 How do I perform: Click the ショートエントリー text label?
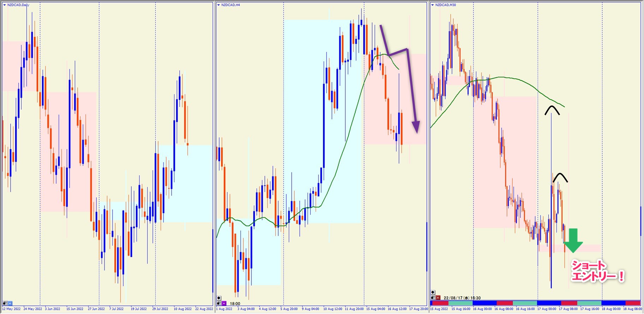pos(597,271)
